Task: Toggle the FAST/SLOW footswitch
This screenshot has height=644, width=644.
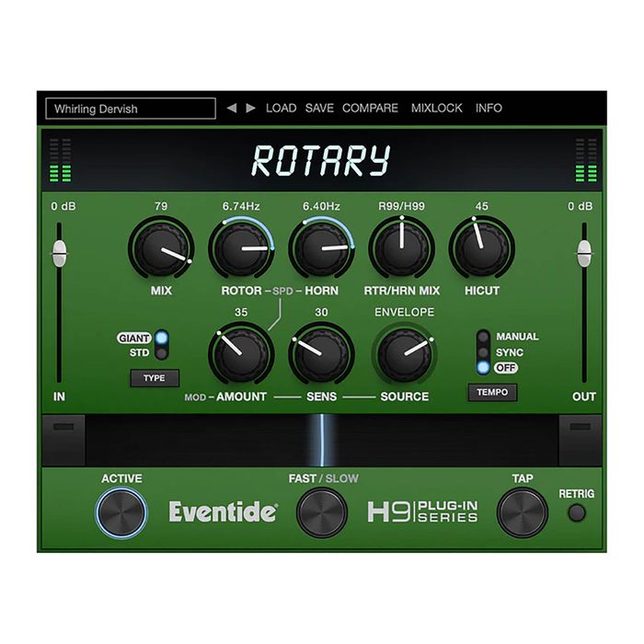Action: pos(321,512)
